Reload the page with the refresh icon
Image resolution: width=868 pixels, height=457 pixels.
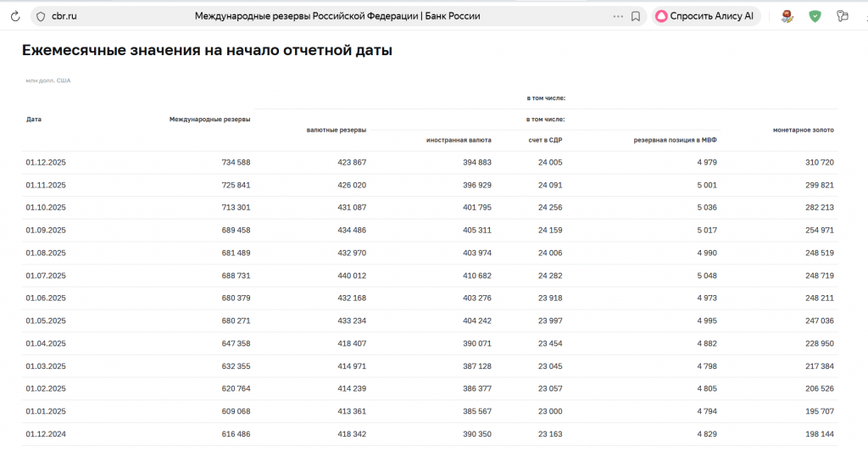pos(14,16)
